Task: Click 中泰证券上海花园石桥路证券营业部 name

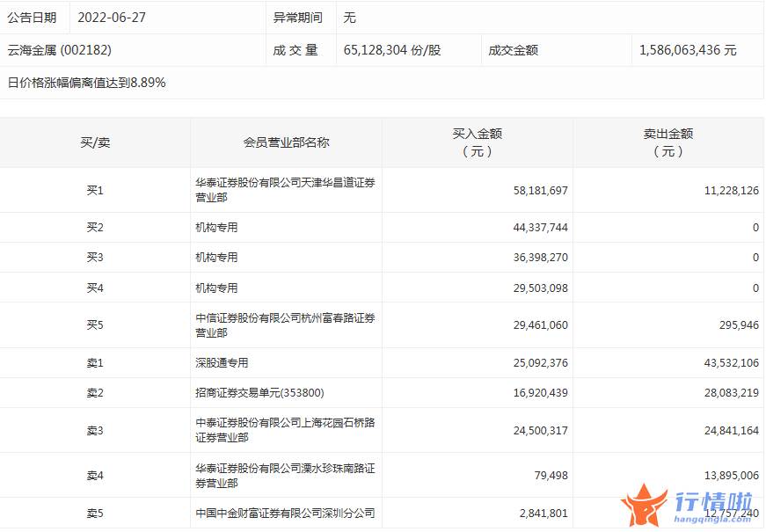Action: [285, 430]
